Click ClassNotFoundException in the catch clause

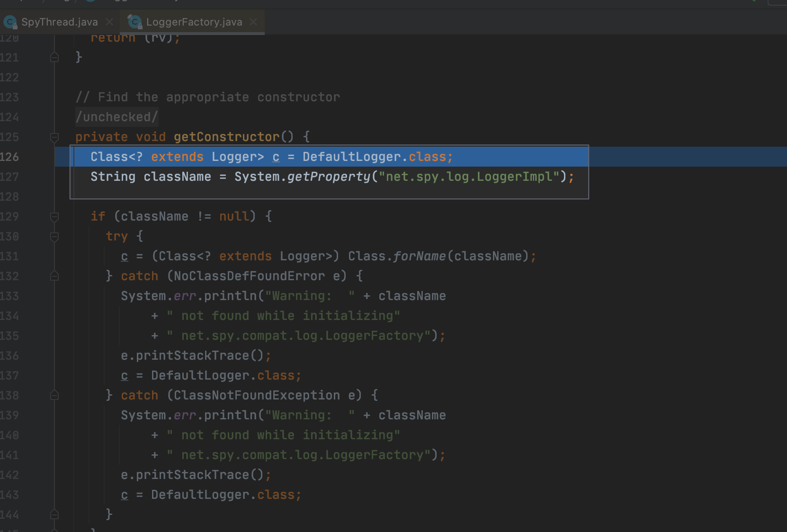click(x=257, y=395)
